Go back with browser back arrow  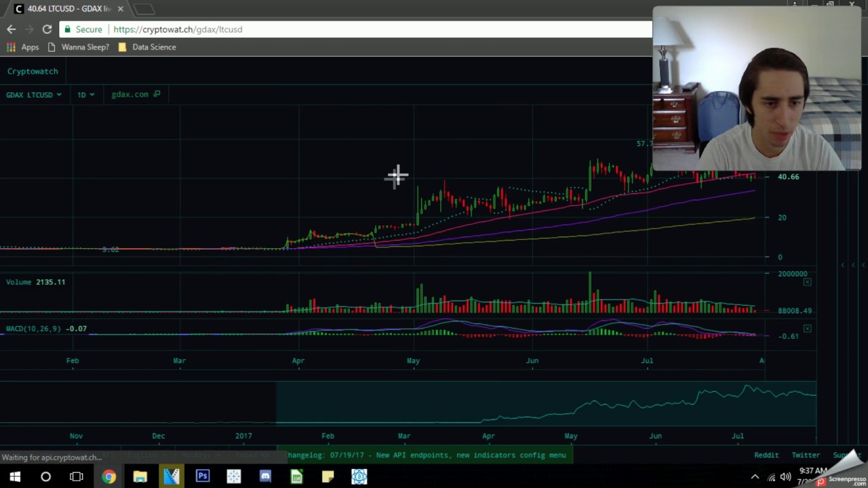(x=11, y=29)
